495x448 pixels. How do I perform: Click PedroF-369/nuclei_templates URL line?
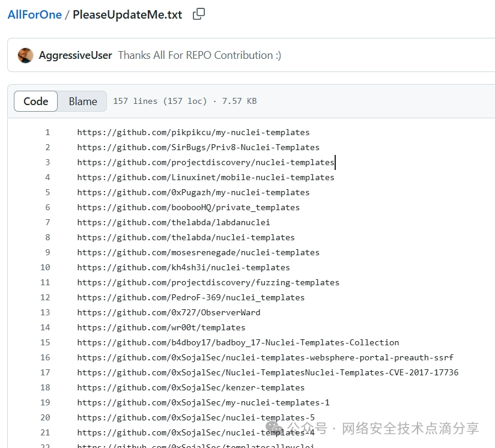point(190,297)
